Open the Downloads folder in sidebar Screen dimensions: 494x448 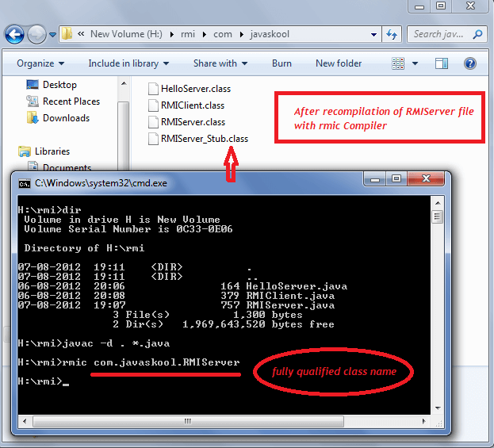(66, 118)
